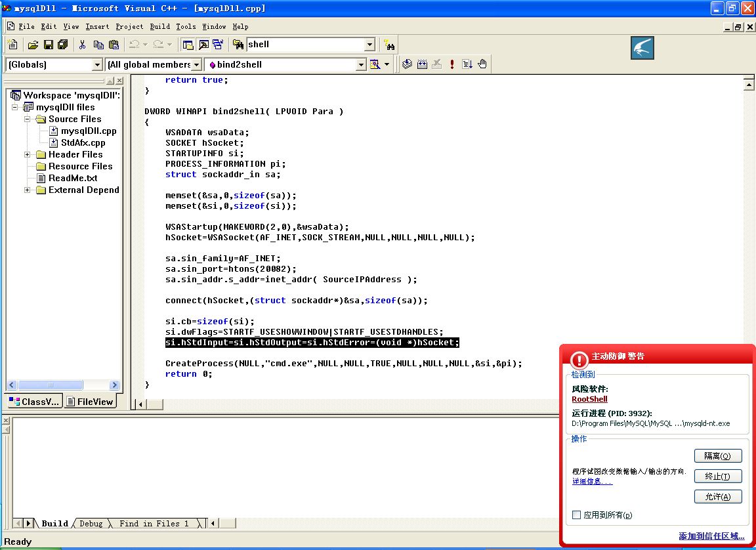This screenshot has height=550, width=756.
Task: Click the Save All icon
Action: 63,45
